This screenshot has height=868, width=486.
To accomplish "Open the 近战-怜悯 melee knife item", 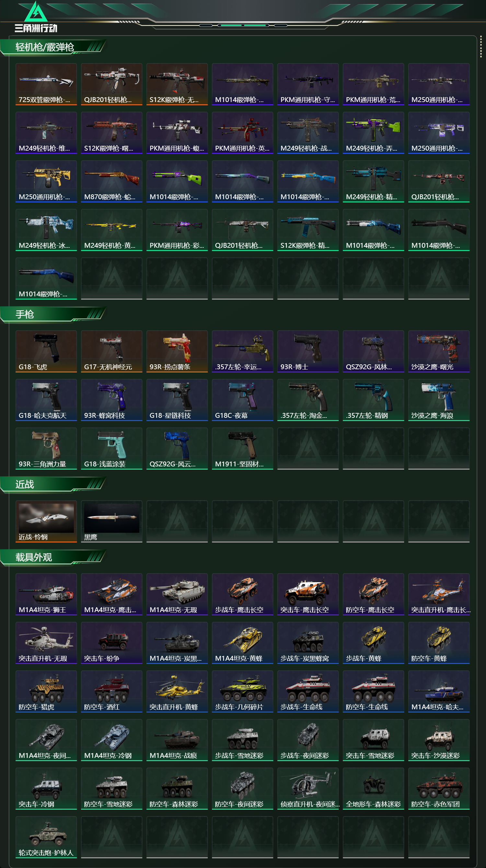I will click(x=46, y=521).
